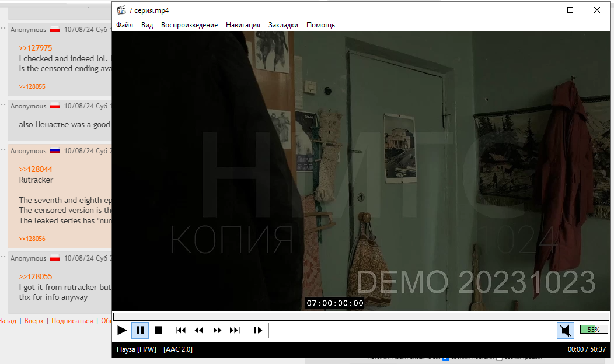Maximize the player window

570,10
